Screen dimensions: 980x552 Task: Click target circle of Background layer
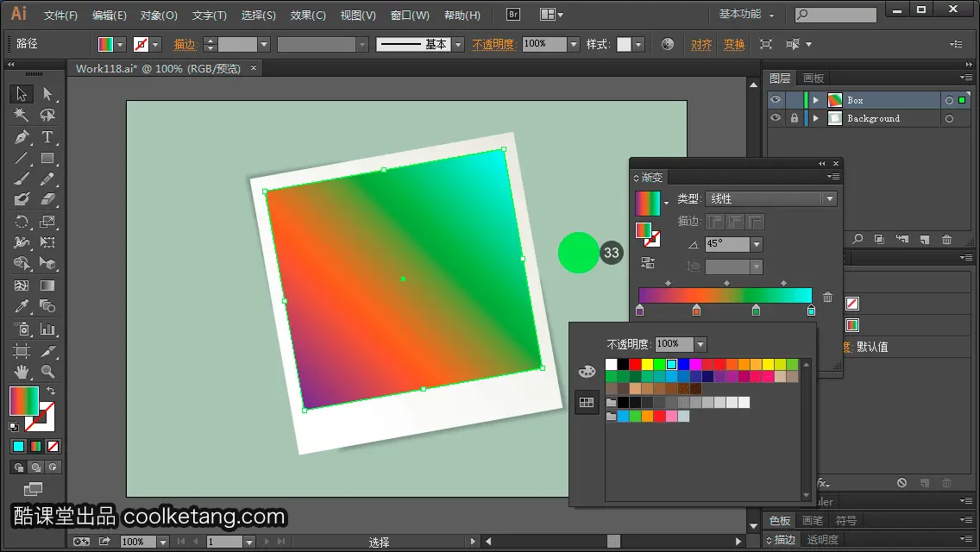(949, 118)
